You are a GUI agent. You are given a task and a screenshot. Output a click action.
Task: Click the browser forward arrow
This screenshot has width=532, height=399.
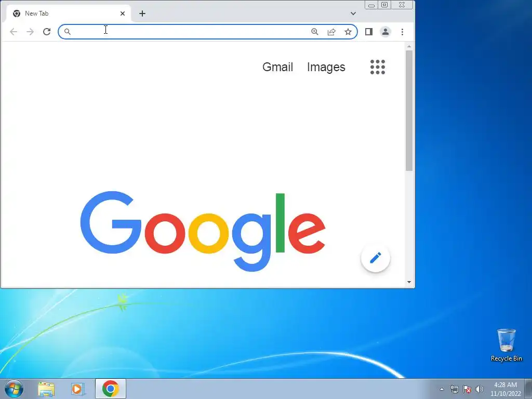[30, 32]
